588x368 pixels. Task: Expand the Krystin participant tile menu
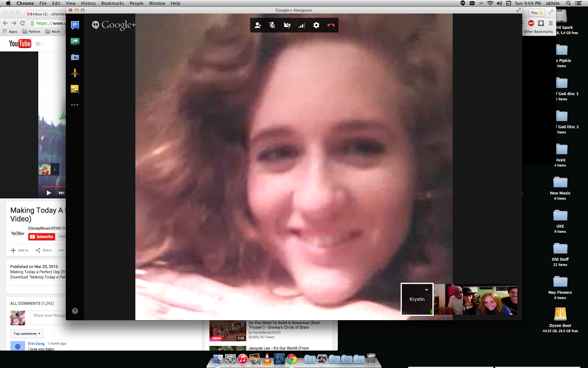427,290
